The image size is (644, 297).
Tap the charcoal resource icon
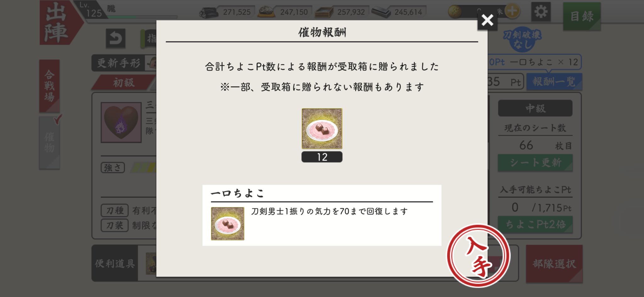208,13
